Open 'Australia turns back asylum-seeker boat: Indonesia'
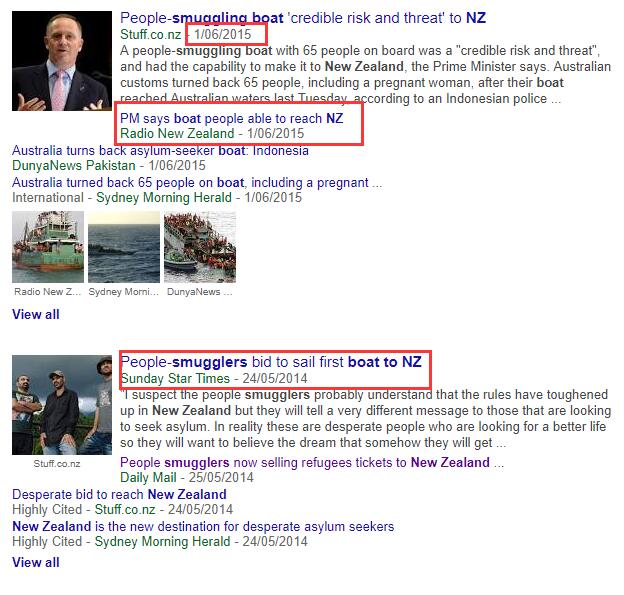624x595 pixels. click(160, 150)
